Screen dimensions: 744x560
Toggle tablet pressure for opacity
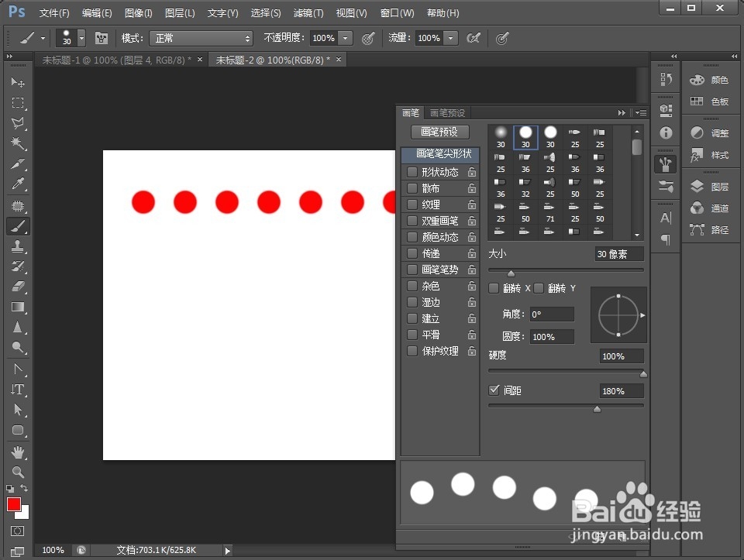point(368,38)
